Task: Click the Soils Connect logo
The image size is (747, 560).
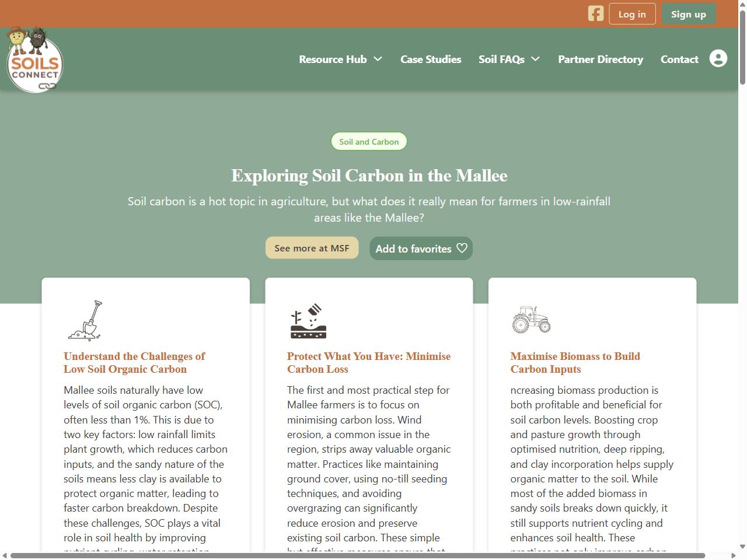Action: click(x=34, y=58)
